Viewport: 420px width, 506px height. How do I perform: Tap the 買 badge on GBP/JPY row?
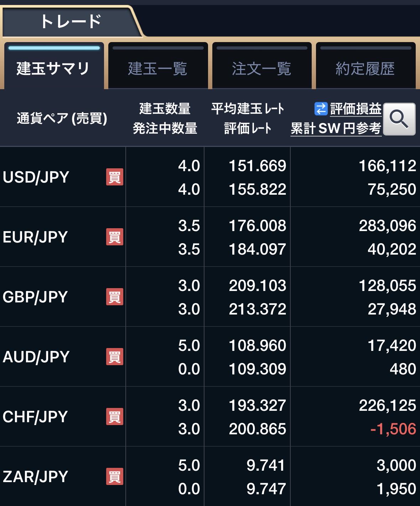[114, 297]
